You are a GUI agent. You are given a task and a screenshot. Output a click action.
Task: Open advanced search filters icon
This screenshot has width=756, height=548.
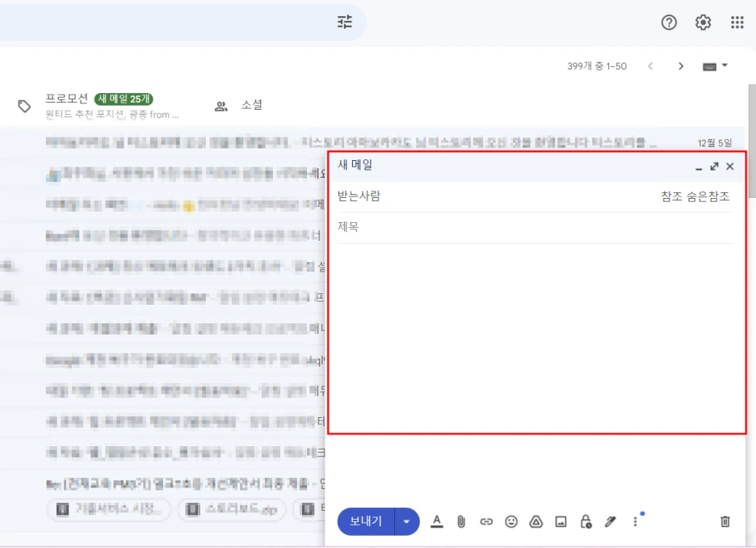pos(344,22)
